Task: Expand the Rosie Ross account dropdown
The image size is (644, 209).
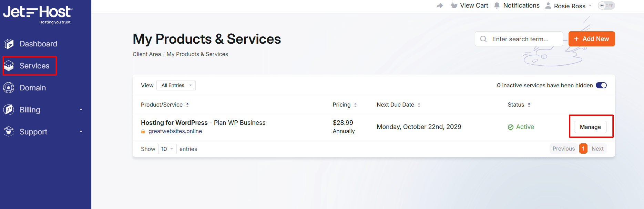Action: [568, 5]
